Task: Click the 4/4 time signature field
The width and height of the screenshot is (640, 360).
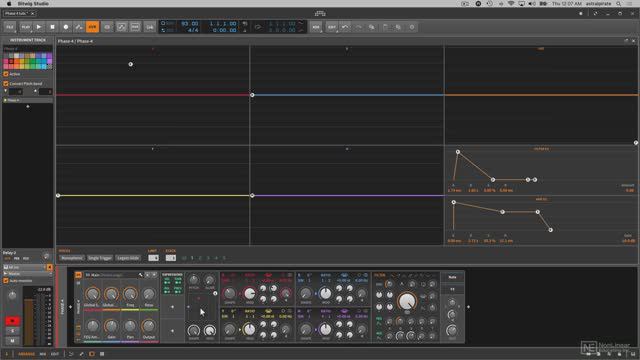Action: coord(193,30)
